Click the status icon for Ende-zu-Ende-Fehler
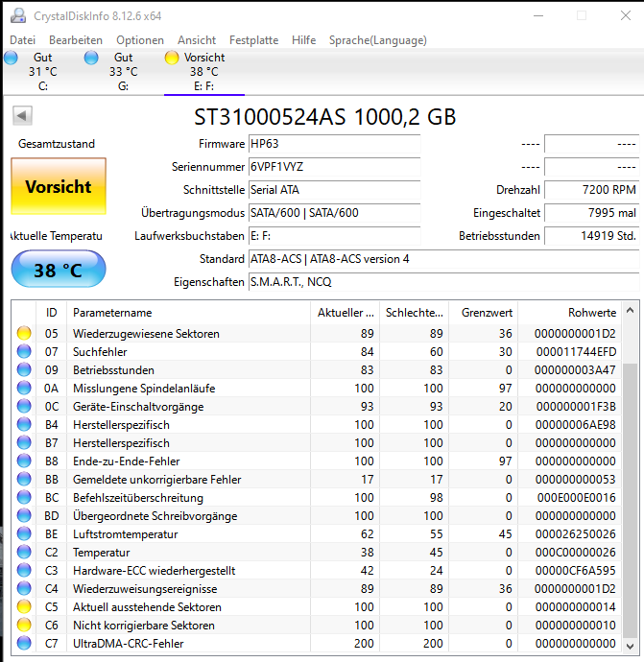Screen dimensions: 644x662 tap(24, 461)
